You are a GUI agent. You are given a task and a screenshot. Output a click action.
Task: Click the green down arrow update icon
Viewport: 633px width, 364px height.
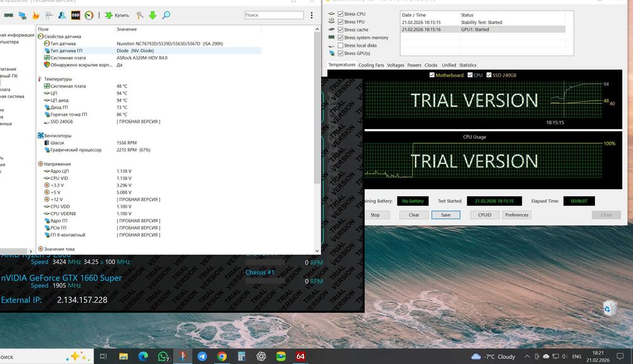(x=153, y=15)
